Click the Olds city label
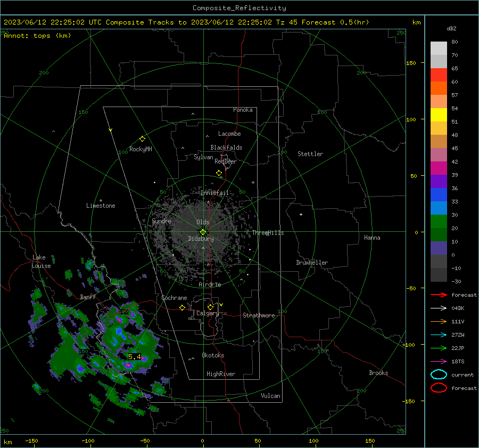Screen dimensions: 479x448 (203, 222)
